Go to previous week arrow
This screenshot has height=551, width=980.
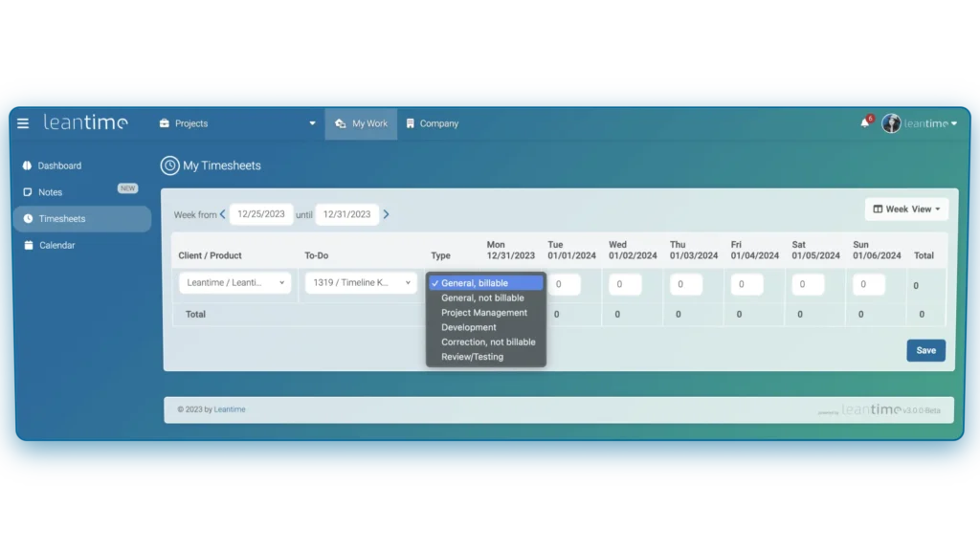pyautogui.click(x=222, y=214)
